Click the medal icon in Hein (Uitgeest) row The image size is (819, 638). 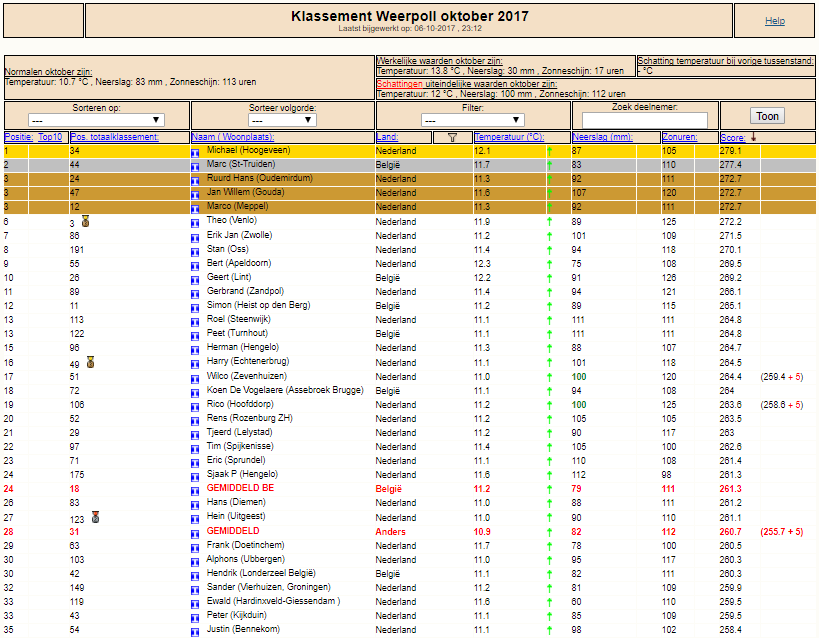95,517
